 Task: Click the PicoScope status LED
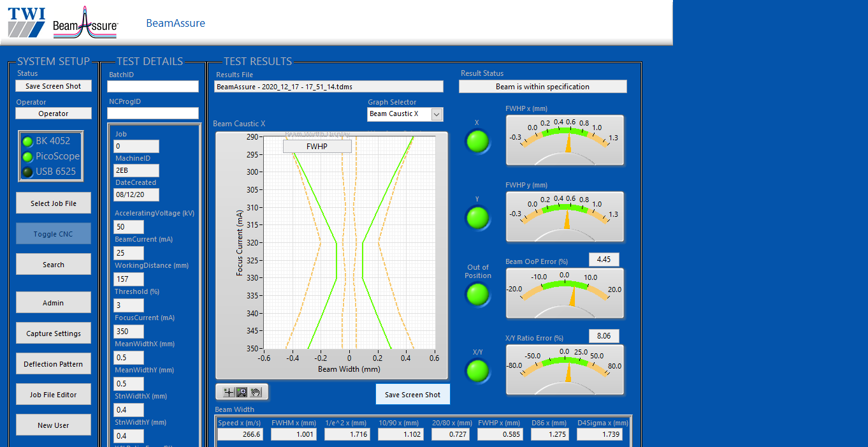coord(27,156)
